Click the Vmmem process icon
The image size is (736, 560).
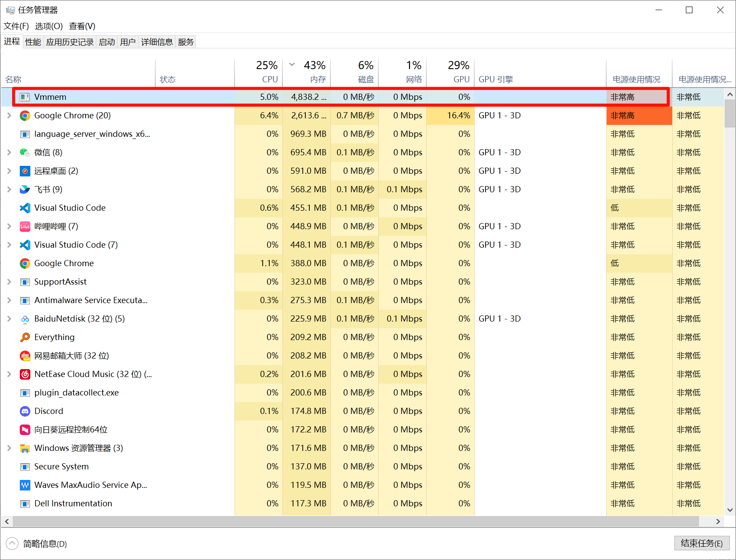(x=25, y=97)
